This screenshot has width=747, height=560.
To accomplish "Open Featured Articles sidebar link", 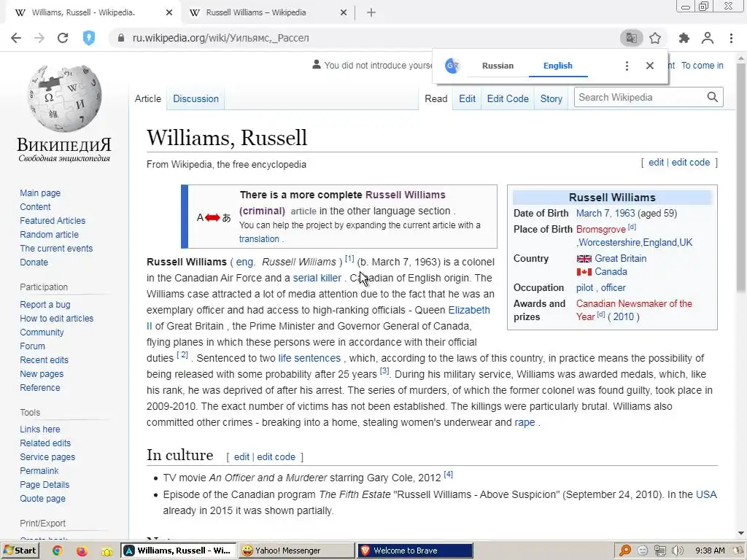I will click(53, 220).
